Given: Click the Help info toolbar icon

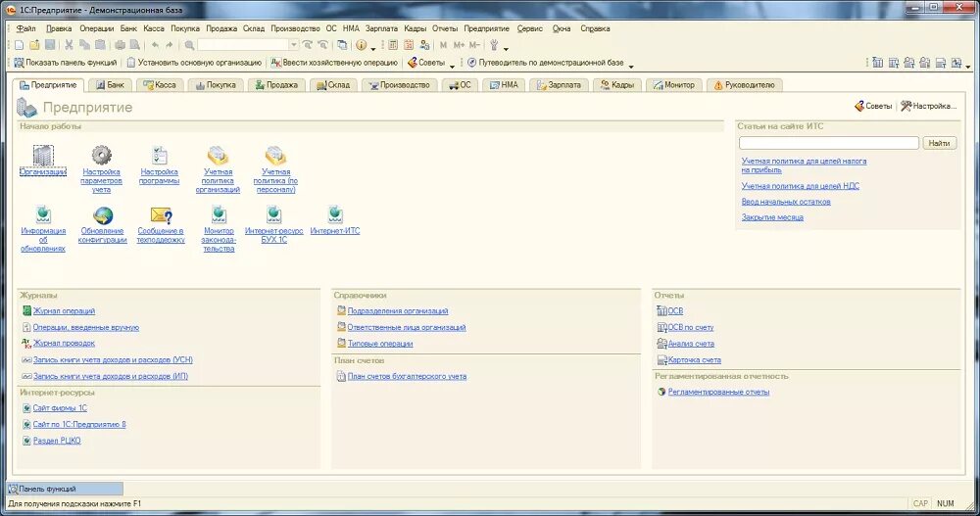Looking at the screenshot, I should [362, 45].
